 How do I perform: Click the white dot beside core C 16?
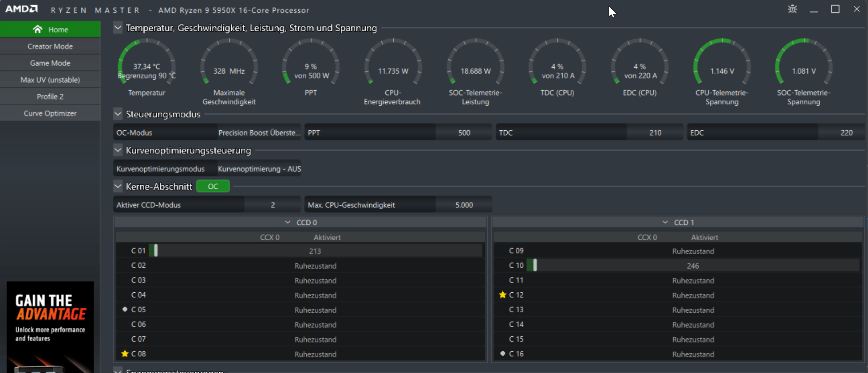pyautogui.click(x=503, y=353)
